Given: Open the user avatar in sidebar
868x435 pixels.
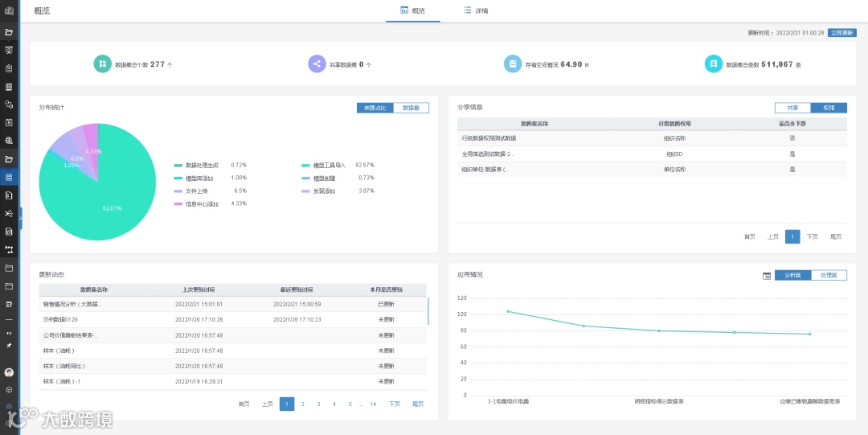Looking at the screenshot, I should coord(9,372).
